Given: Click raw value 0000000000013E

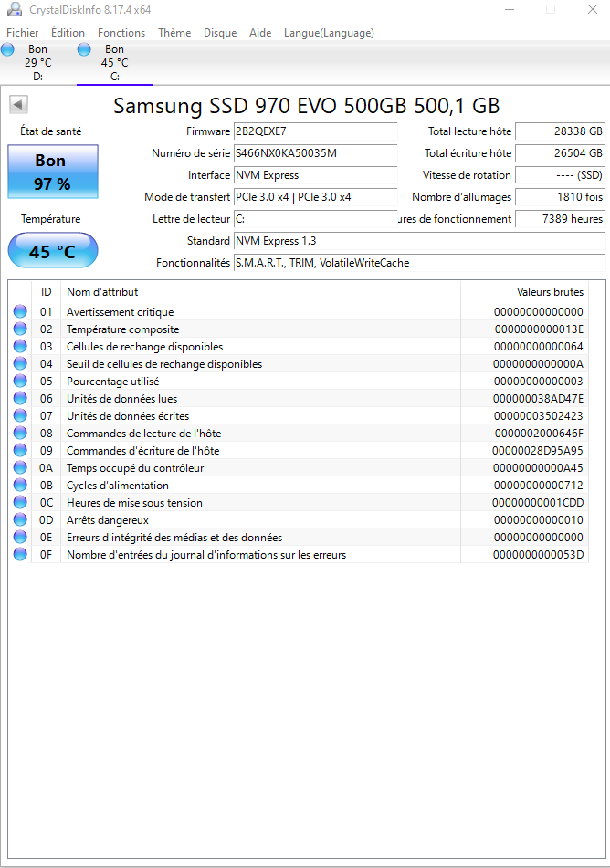Looking at the screenshot, I should pos(539,329).
